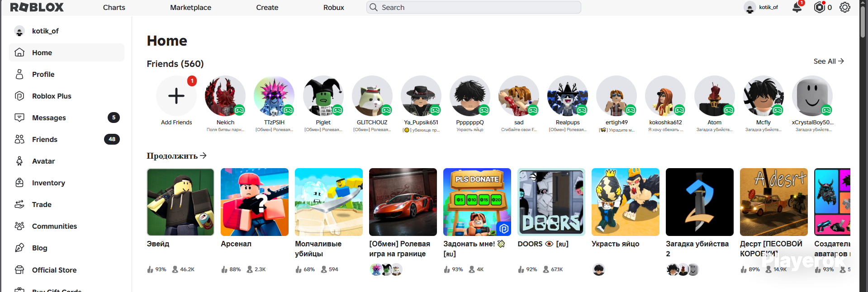Click the Messages icon in sidebar
The width and height of the screenshot is (868, 292).
point(19,118)
